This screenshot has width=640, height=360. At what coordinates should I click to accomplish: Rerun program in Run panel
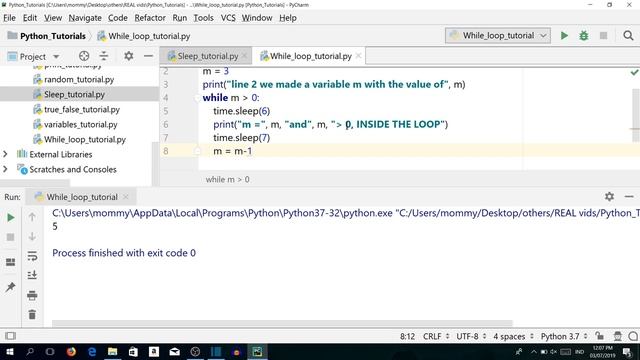click(x=11, y=218)
